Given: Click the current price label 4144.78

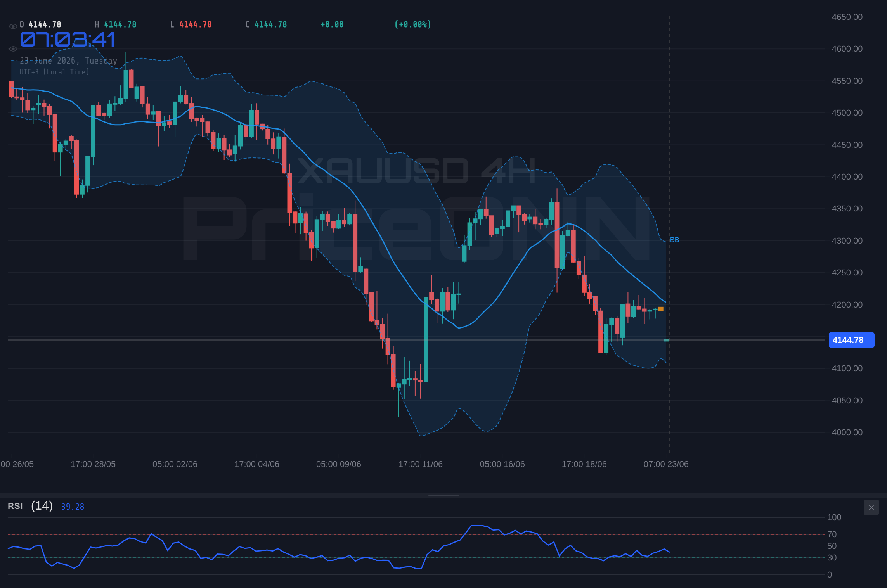Looking at the screenshot, I should pos(851,340).
